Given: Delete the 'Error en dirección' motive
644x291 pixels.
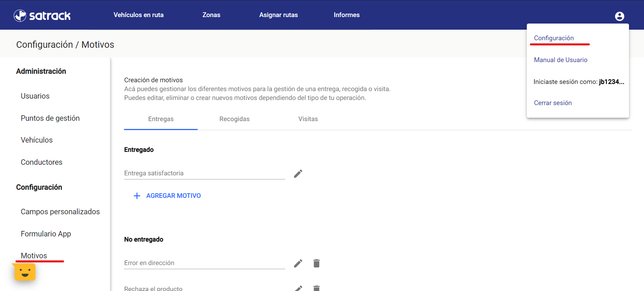Looking at the screenshot, I should tap(317, 263).
